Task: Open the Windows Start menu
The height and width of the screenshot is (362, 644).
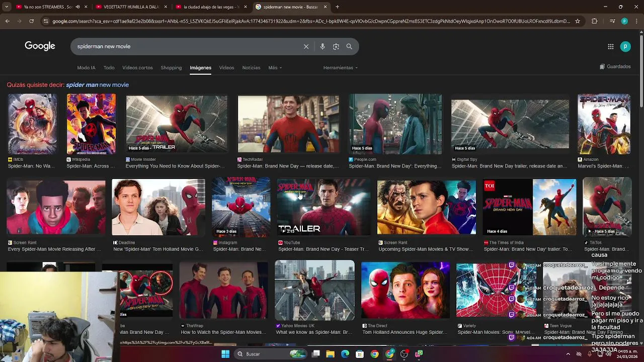Action: tap(225, 354)
